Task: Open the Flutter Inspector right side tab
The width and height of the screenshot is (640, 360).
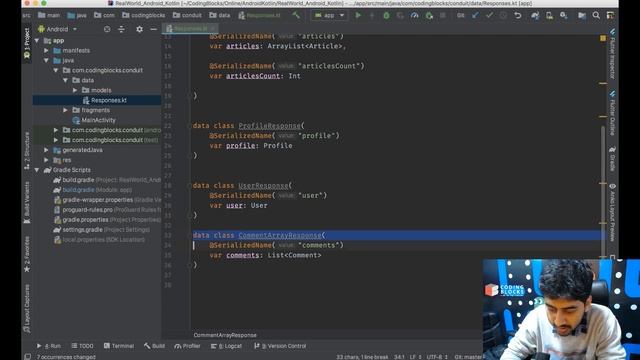Action: click(612, 54)
